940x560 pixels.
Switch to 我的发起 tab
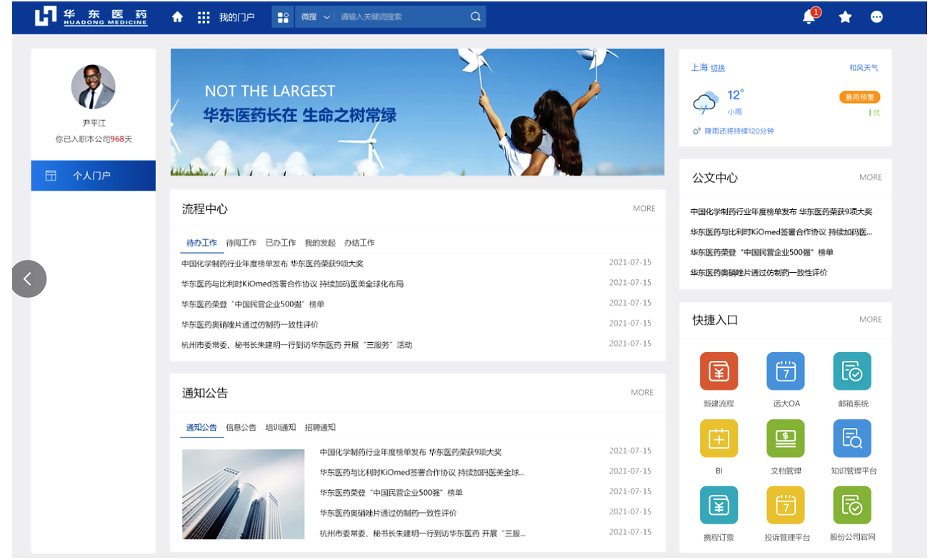click(x=320, y=243)
